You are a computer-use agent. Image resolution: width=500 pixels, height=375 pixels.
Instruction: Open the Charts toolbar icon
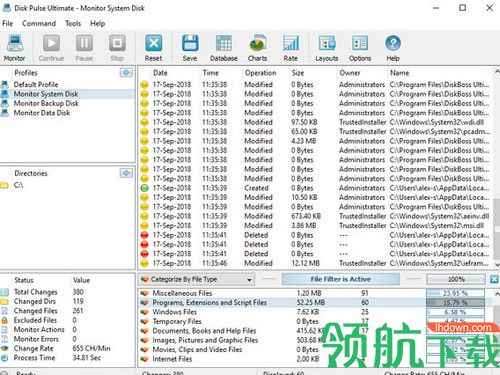point(257,48)
